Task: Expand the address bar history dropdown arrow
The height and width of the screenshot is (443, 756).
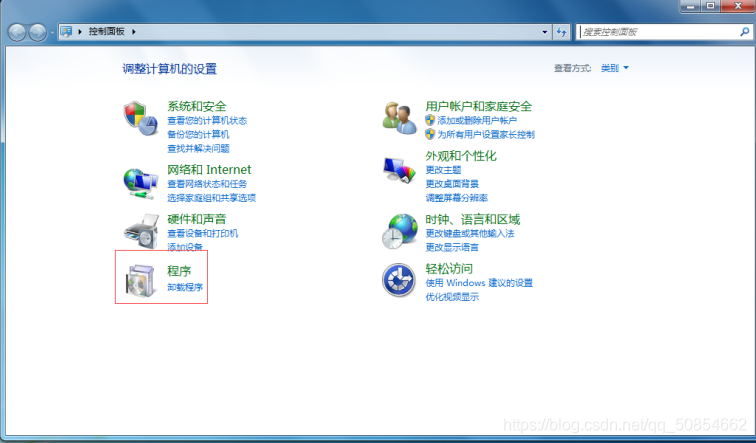Action: pyautogui.click(x=544, y=32)
